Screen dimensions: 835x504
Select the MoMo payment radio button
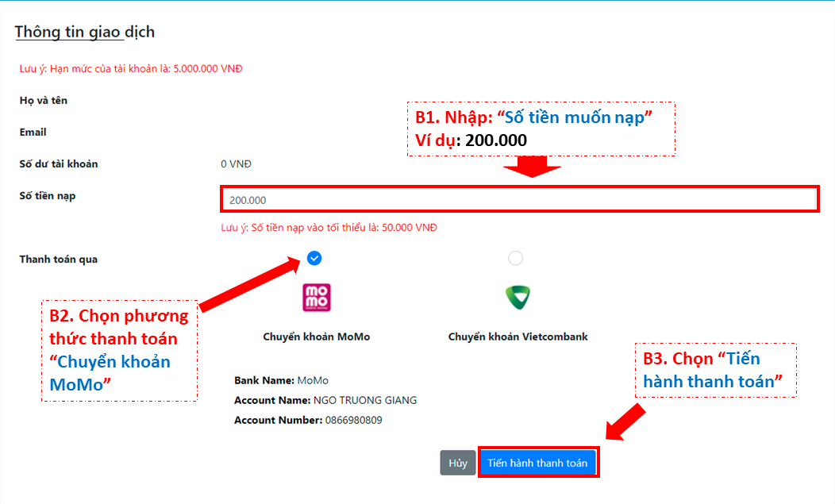[314, 258]
